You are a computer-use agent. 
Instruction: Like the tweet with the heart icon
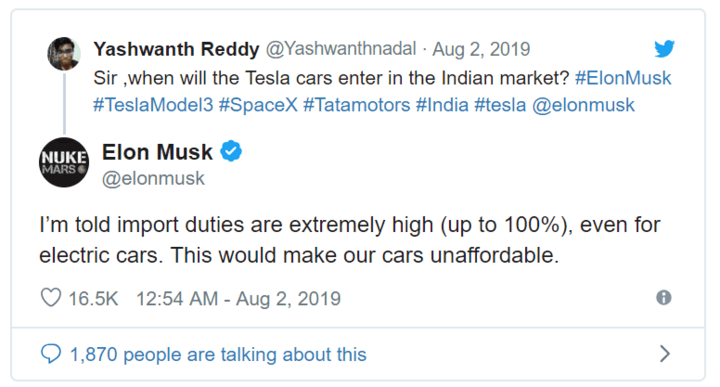[x=51, y=297]
